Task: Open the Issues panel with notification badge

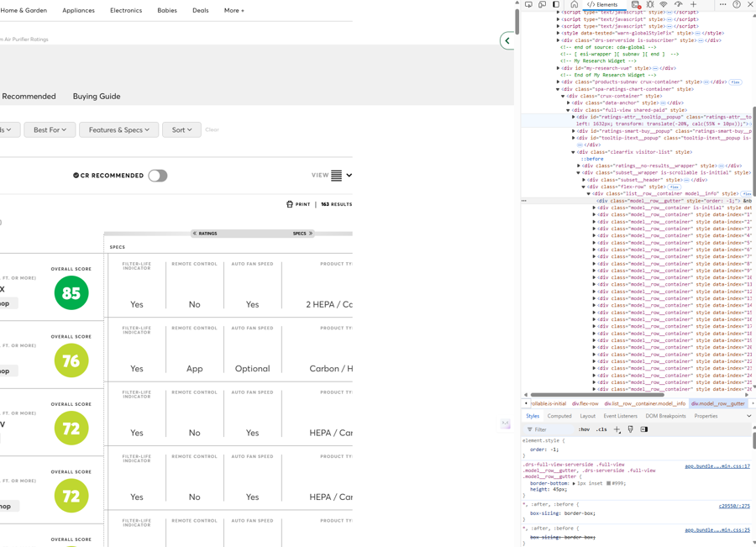Action: (634, 4)
